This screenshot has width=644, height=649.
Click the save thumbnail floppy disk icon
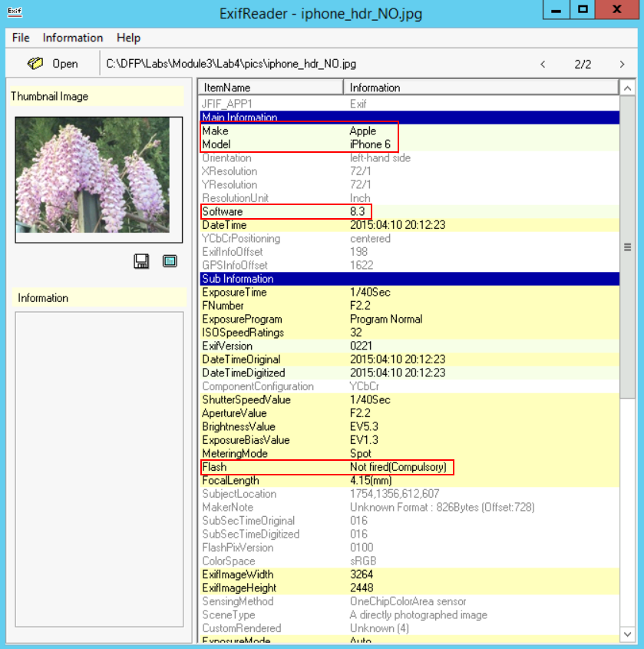pos(141,262)
